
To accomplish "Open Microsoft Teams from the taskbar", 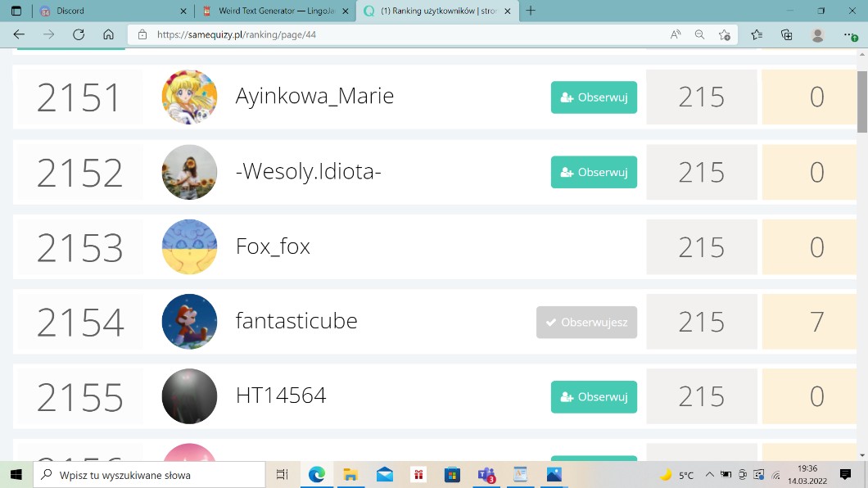I will 486,475.
